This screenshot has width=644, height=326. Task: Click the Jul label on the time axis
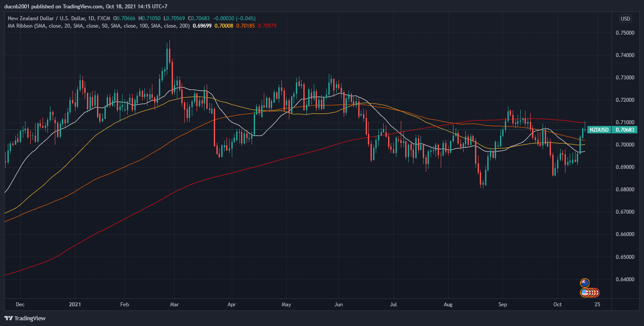(x=393, y=304)
